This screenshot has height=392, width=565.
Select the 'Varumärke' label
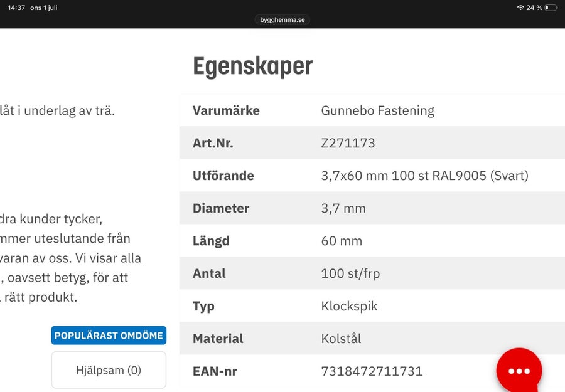pyautogui.click(x=226, y=110)
